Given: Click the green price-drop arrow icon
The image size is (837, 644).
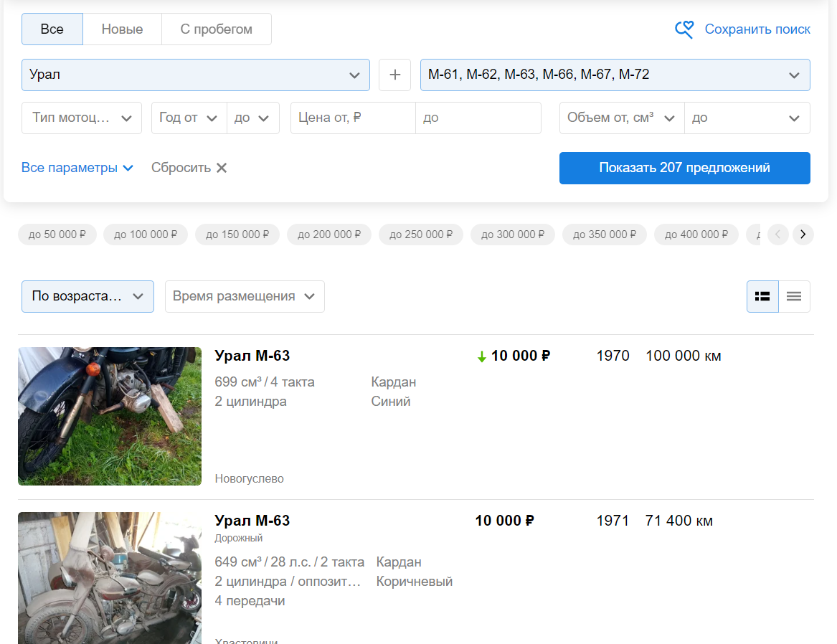Looking at the screenshot, I should tap(481, 357).
